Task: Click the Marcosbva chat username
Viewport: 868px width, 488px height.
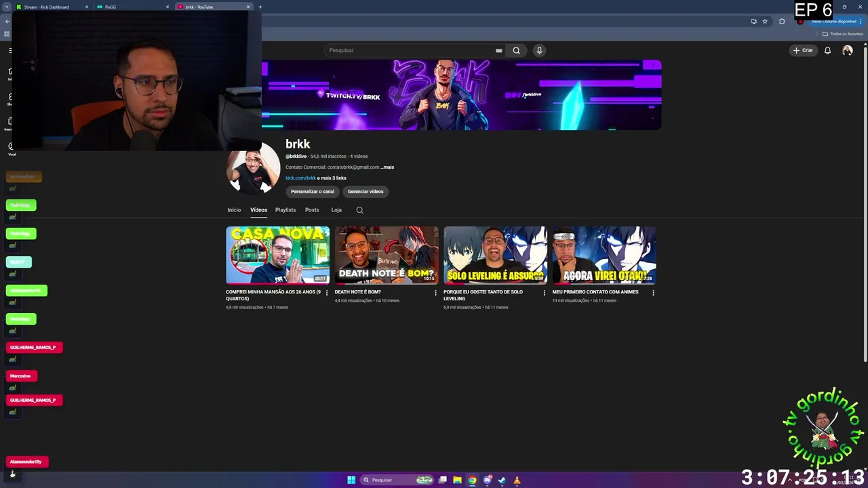Action: coord(20,375)
